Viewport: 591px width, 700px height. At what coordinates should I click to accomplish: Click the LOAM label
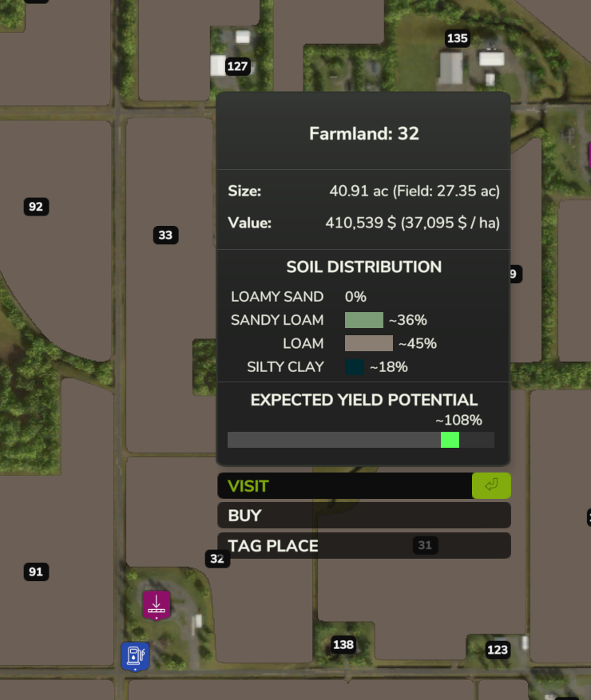[303, 343]
